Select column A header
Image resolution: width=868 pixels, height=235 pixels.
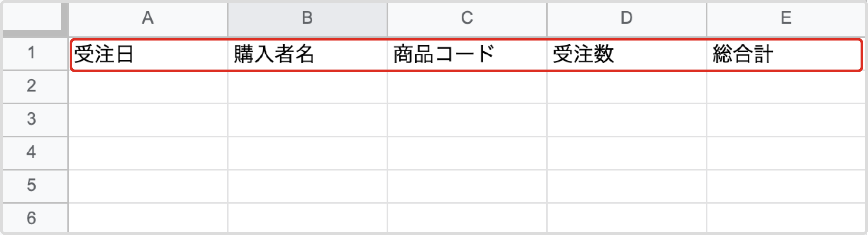pos(148,18)
